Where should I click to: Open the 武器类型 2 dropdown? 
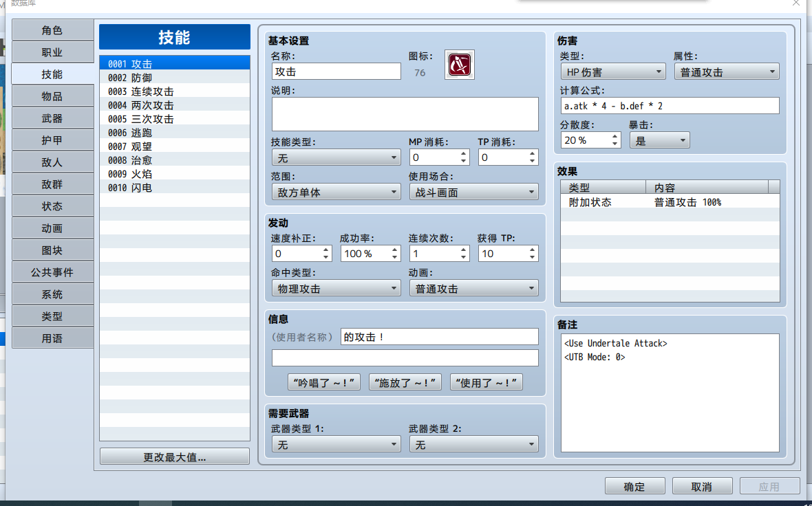[x=473, y=444]
